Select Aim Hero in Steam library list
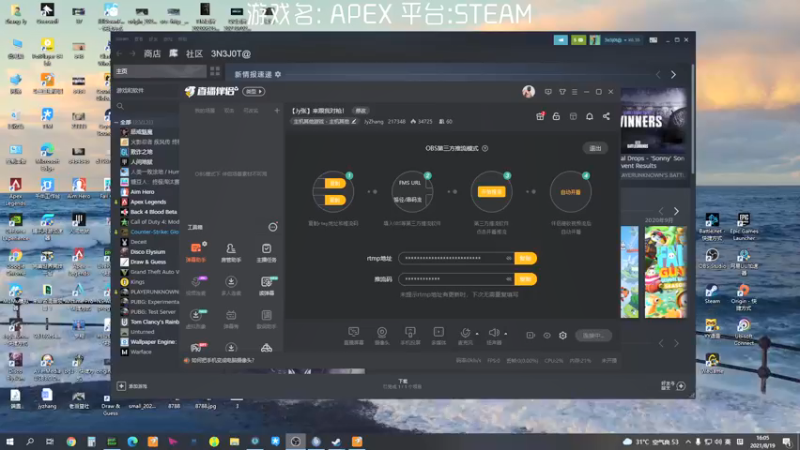The width and height of the screenshot is (800, 450). click(142, 192)
